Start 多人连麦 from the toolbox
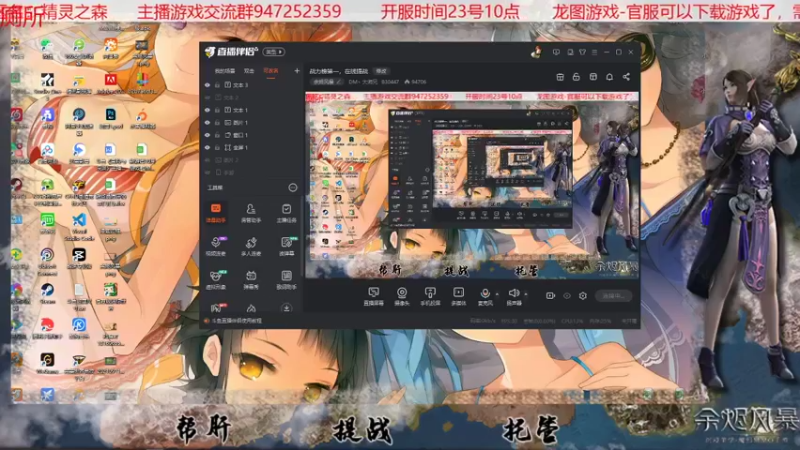Screen dimensions: 800x450 [251, 246]
